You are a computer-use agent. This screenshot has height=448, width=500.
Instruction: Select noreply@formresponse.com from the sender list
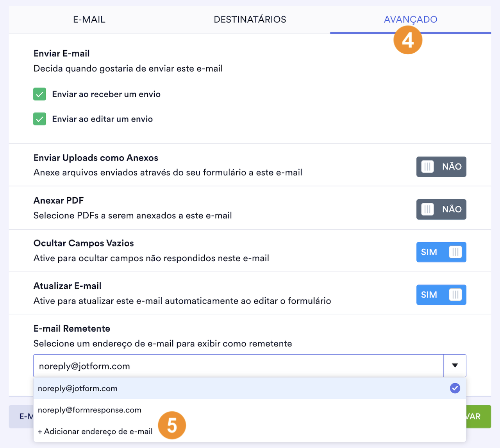pos(90,410)
